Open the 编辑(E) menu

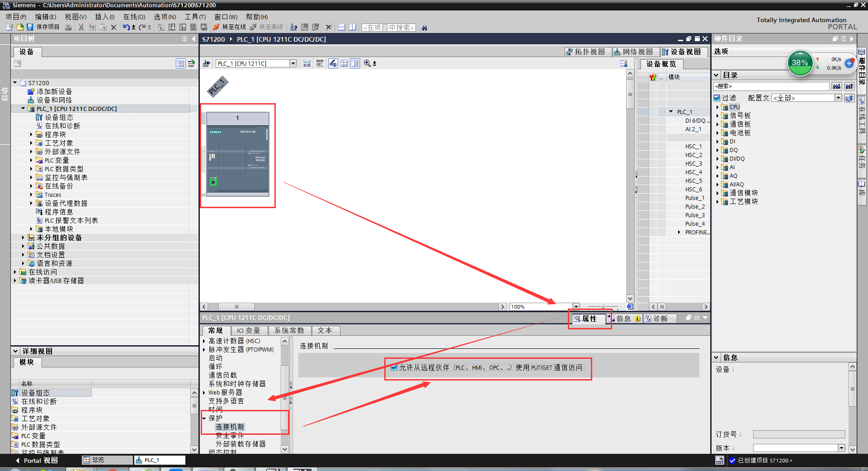(46, 17)
